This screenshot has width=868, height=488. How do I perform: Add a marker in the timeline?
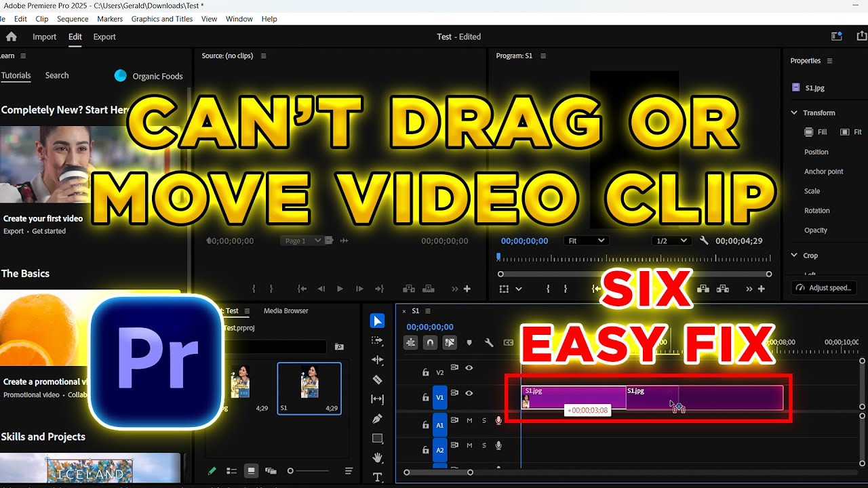tap(469, 343)
